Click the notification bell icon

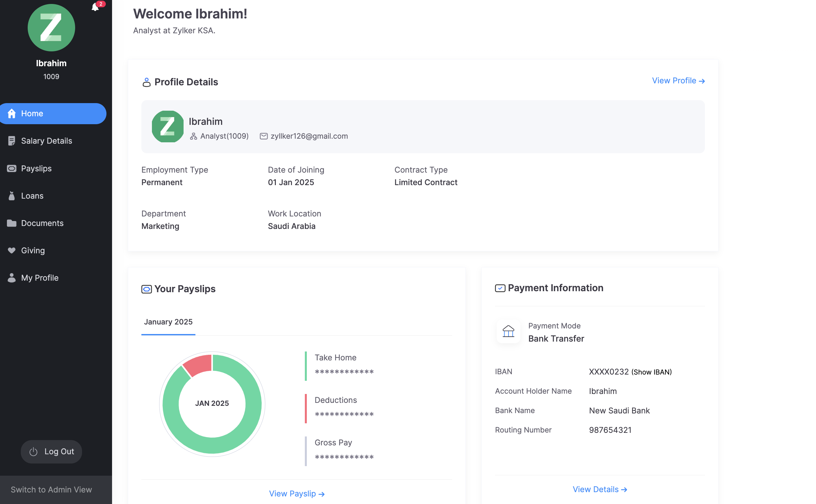[x=95, y=7]
